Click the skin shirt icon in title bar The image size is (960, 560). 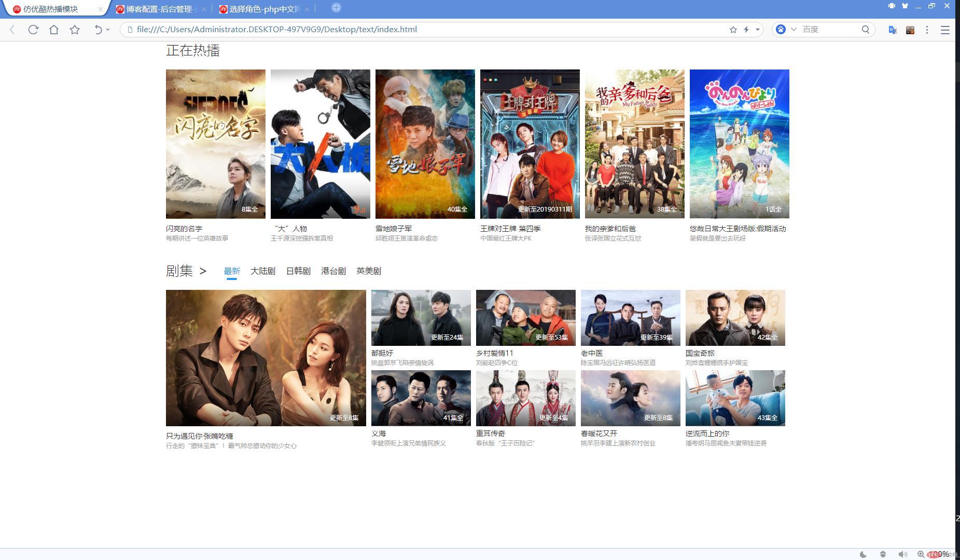pyautogui.click(x=905, y=6)
